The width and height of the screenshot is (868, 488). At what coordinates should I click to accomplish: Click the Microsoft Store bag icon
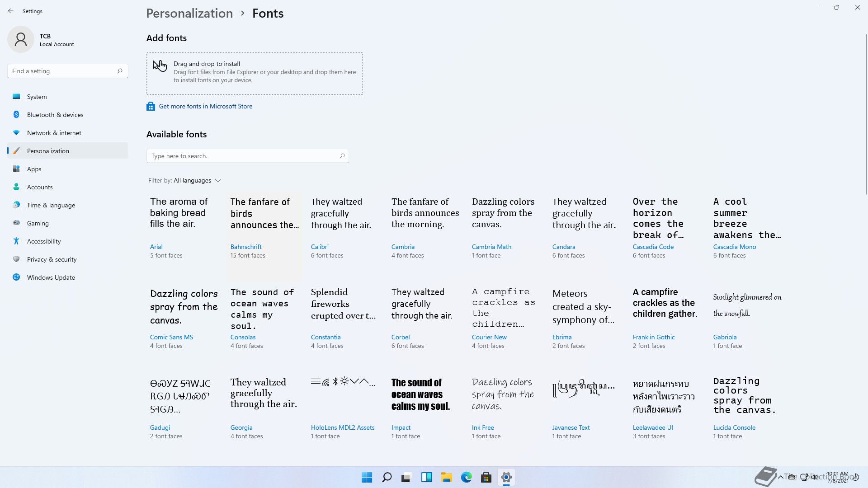tap(151, 106)
